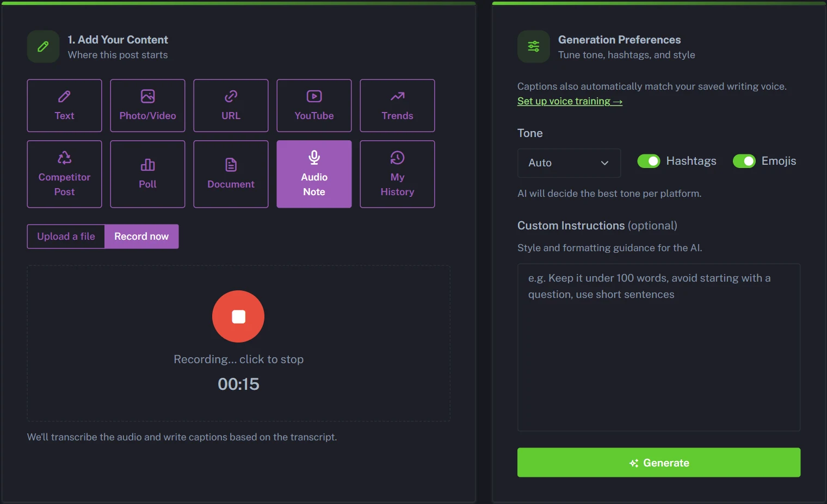Click the 'Where this post starts' subtitle
This screenshot has height=504, width=827.
(x=118, y=55)
